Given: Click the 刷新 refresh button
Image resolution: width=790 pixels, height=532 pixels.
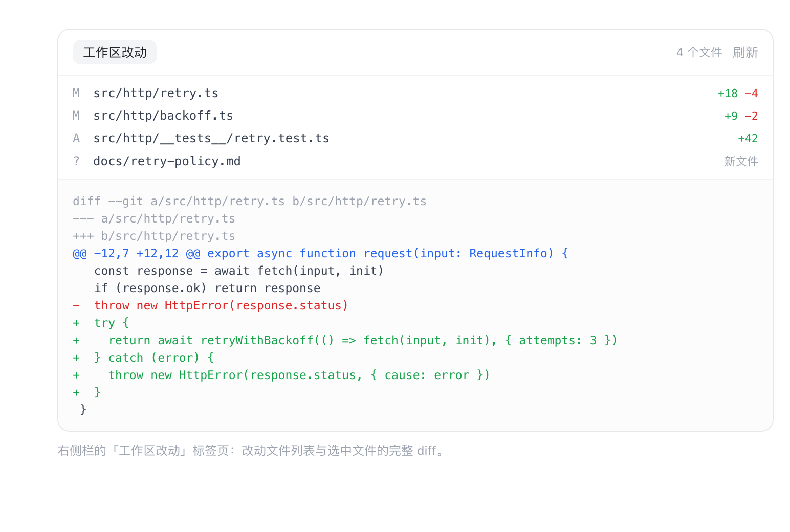Looking at the screenshot, I should point(745,52).
